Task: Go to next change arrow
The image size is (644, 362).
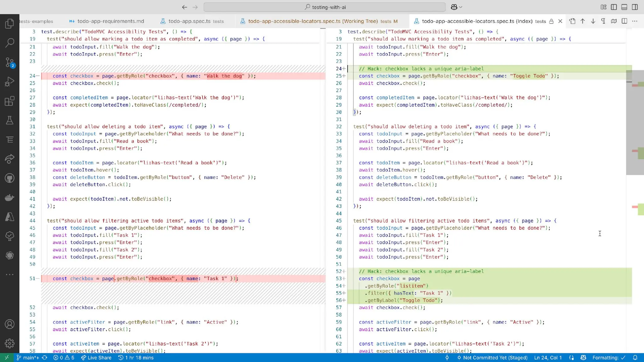Action: click(593, 21)
